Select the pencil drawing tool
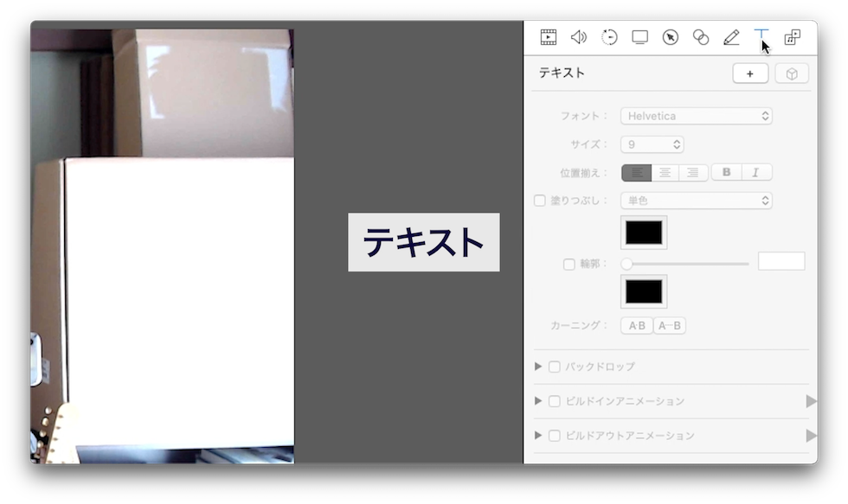 click(731, 37)
